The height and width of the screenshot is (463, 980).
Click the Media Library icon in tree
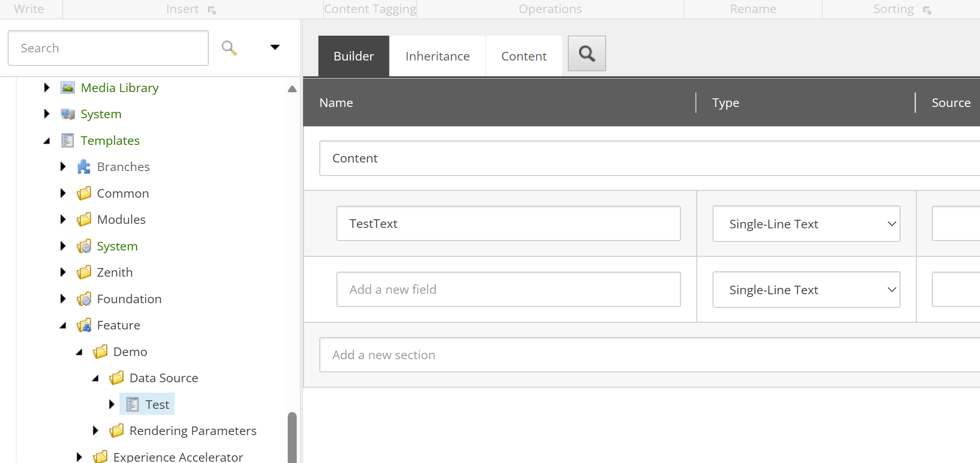(x=68, y=88)
